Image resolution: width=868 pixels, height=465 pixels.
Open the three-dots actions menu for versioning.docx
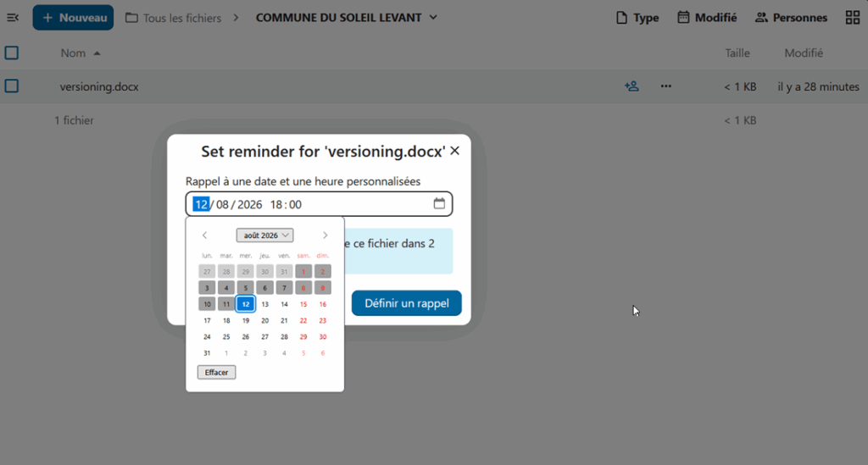pyautogui.click(x=666, y=86)
